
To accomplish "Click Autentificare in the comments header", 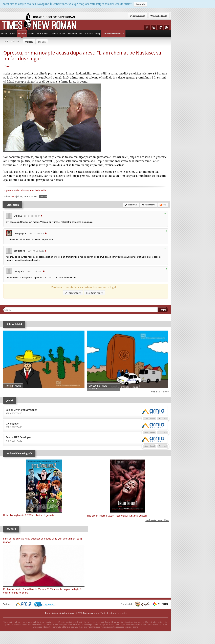I will click(x=148, y=205).
